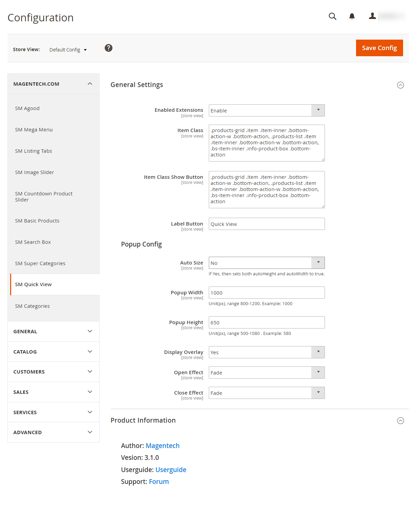
Task: Expand the GENERAL sidebar section
Action: coord(53,332)
